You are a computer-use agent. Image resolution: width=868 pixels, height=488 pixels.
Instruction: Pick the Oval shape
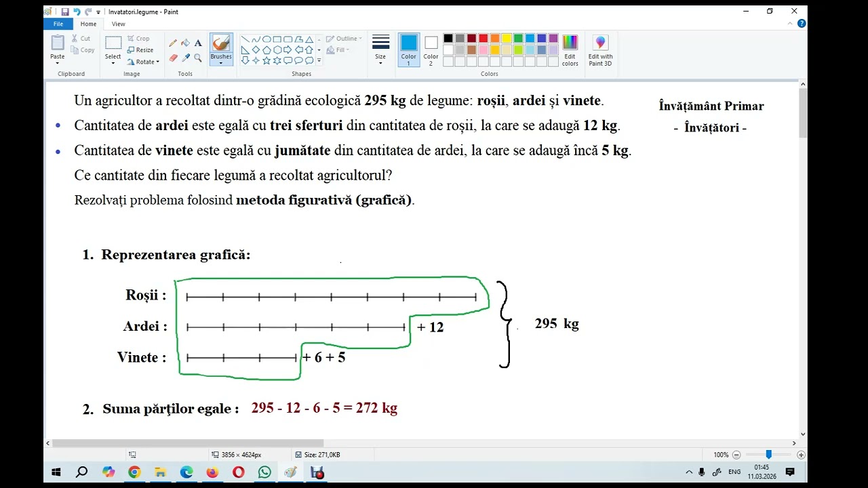point(267,39)
